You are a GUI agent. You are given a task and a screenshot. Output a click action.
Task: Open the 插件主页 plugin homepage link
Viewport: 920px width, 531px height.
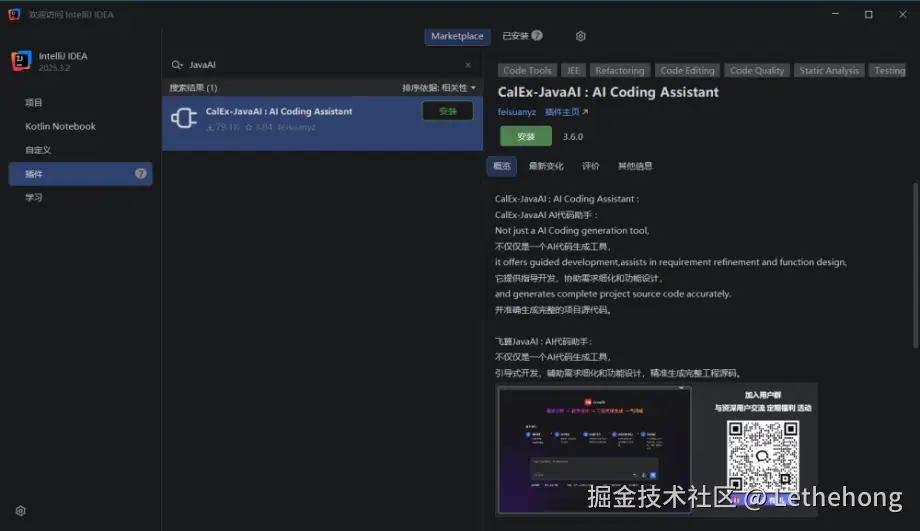[x=566, y=112]
